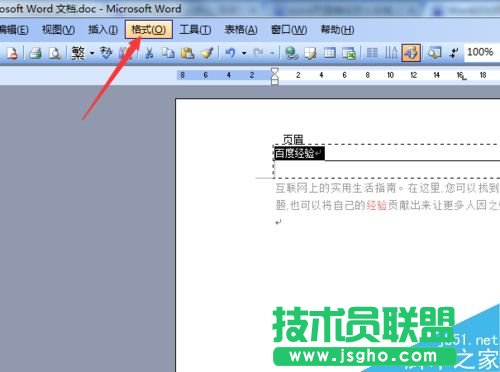Click the Show/Hide formatting marks icon

(x=454, y=53)
